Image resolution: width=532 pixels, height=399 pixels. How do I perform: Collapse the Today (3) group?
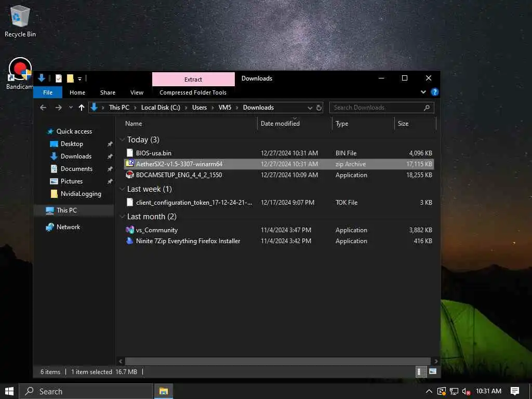point(122,139)
